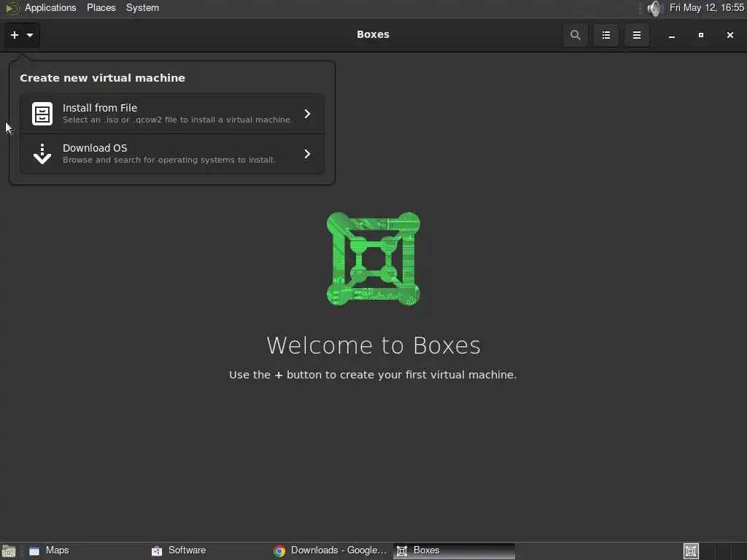747x560 pixels.
Task: Click the green Boxes logo
Action: (x=373, y=259)
